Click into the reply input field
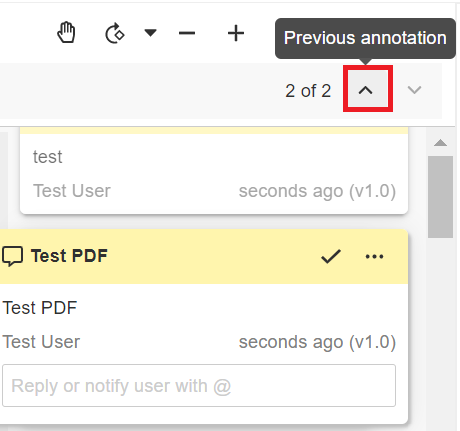 pyautogui.click(x=199, y=385)
